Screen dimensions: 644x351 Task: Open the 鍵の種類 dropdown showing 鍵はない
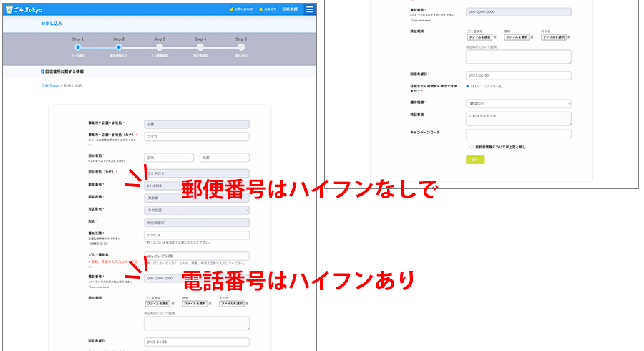(518, 104)
